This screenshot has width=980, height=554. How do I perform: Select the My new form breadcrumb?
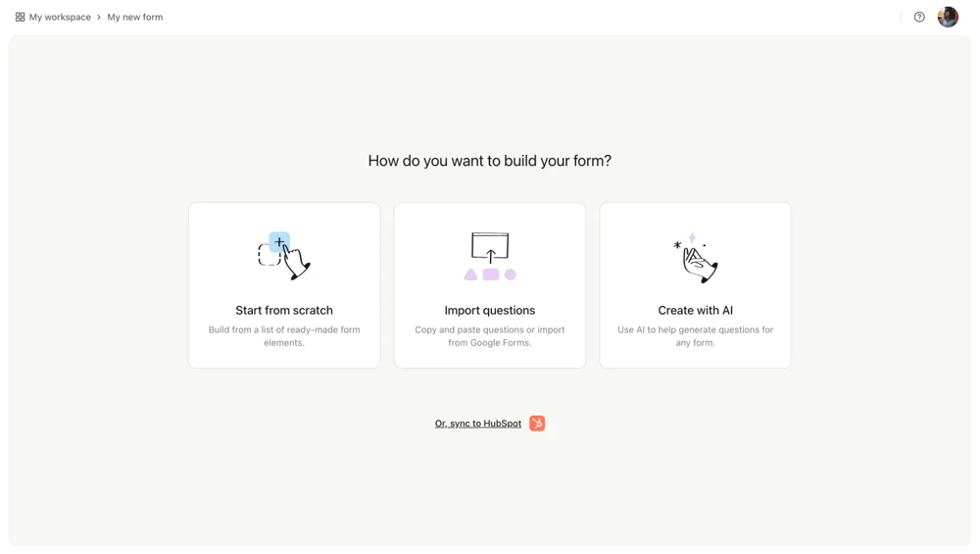coord(135,17)
